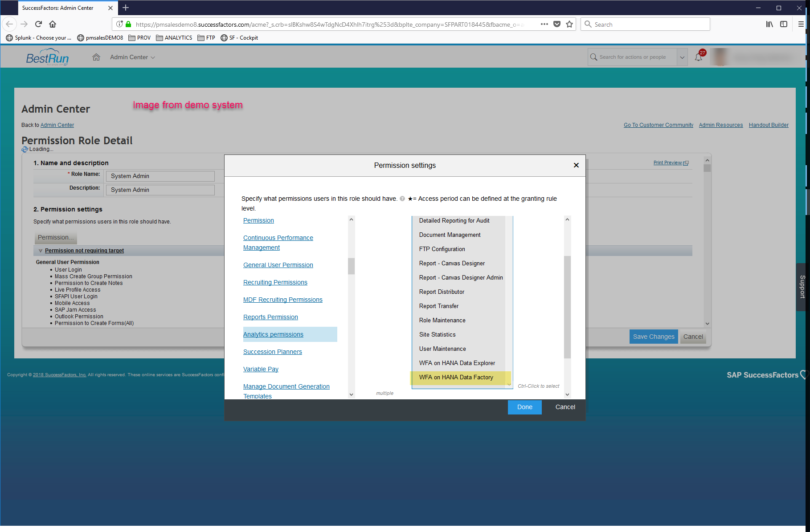Select General User Permission category
Viewport: 810px width, 532px height.
[278, 265]
